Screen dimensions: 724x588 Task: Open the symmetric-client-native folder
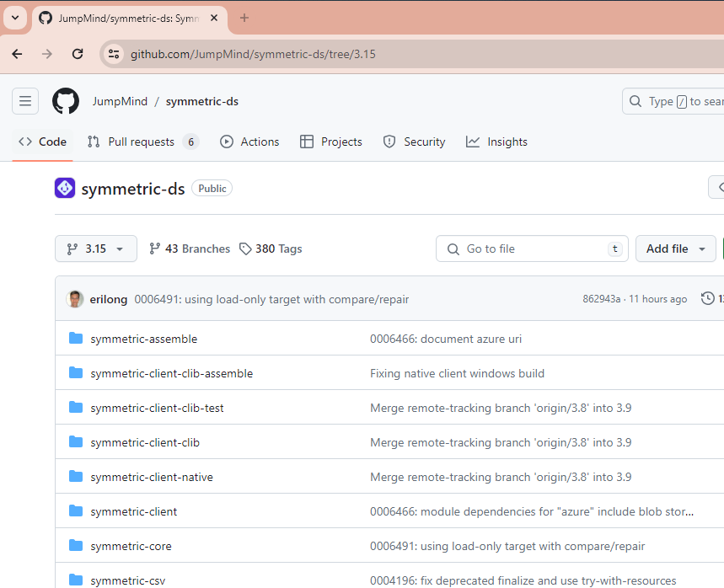point(152,478)
